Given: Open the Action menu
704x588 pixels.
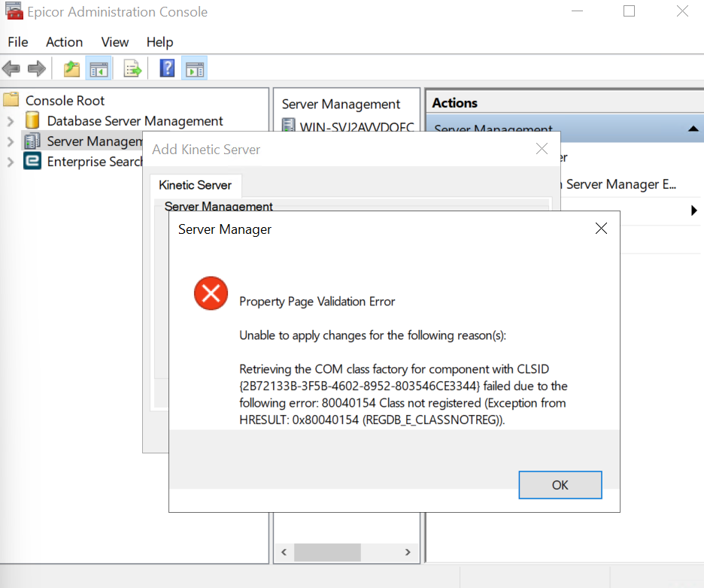Looking at the screenshot, I should [x=64, y=42].
